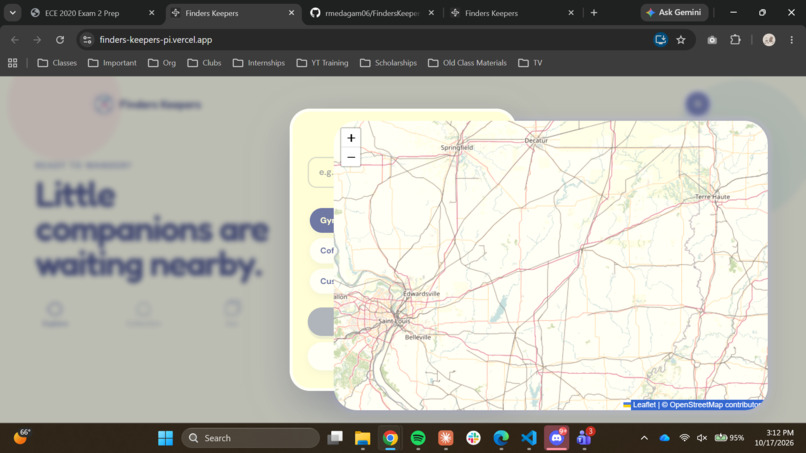
Task: Open the Classes bookmark folder
Action: pos(57,63)
